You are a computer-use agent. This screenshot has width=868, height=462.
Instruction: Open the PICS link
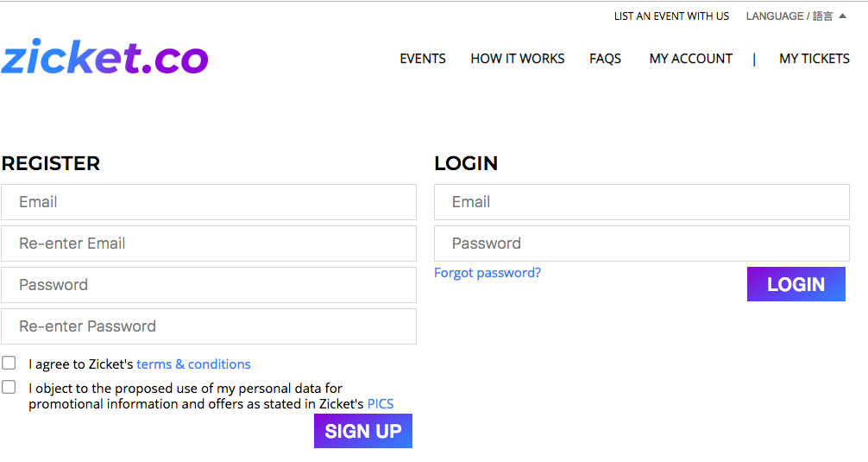(381, 403)
